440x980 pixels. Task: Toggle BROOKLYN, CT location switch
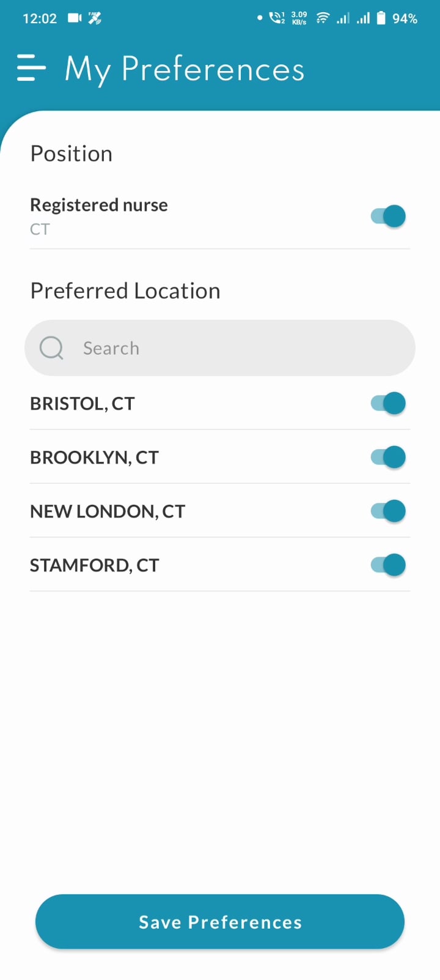point(388,457)
